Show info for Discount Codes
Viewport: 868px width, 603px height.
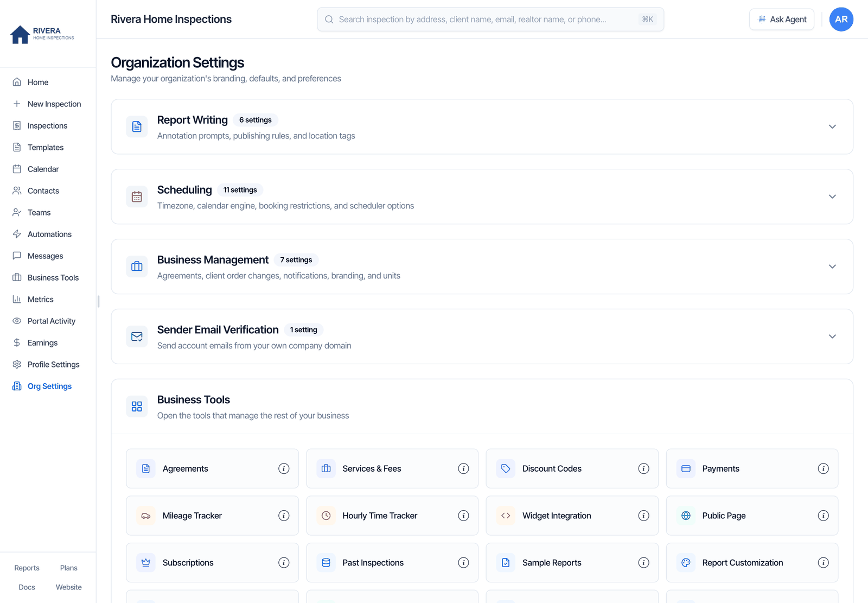click(643, 468)
